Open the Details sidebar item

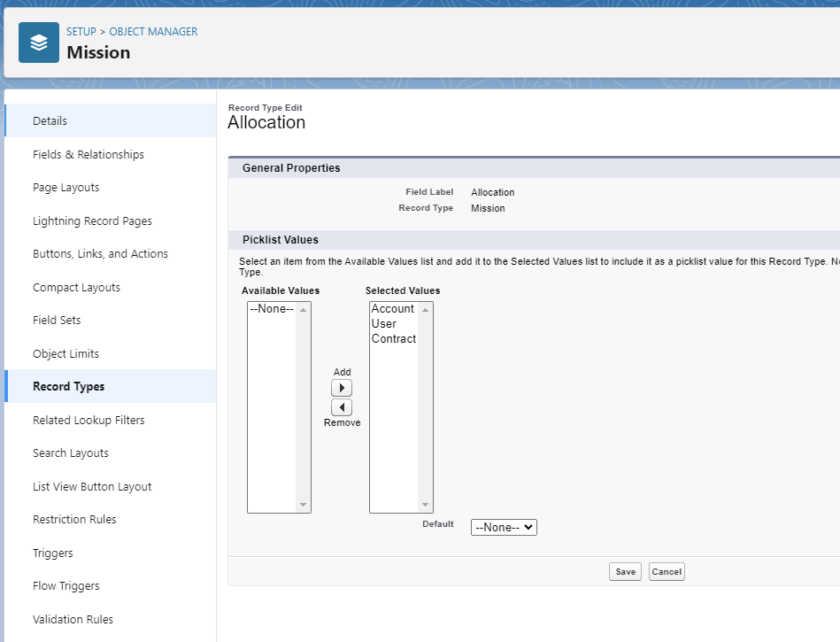click(50, 121)
